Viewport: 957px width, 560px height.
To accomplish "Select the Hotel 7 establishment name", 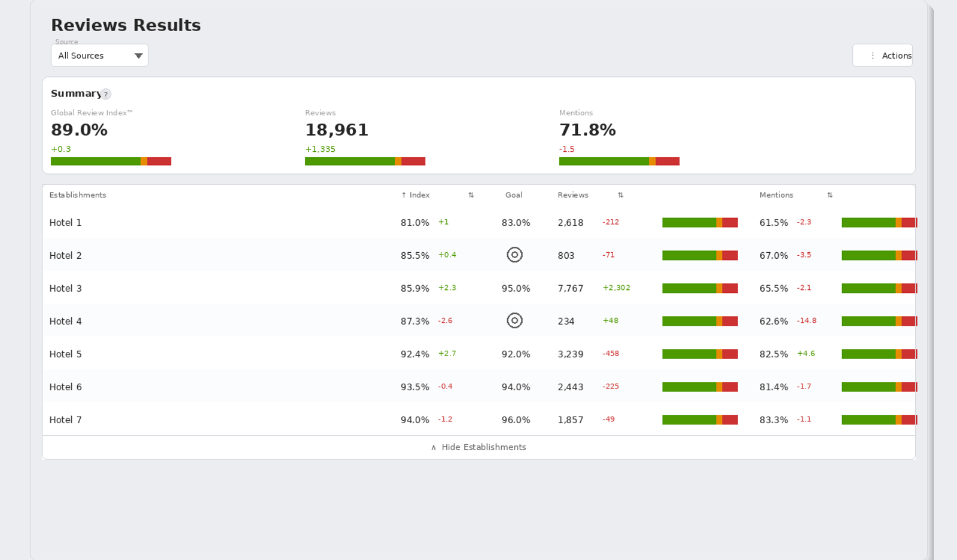I will coord(65,420).
